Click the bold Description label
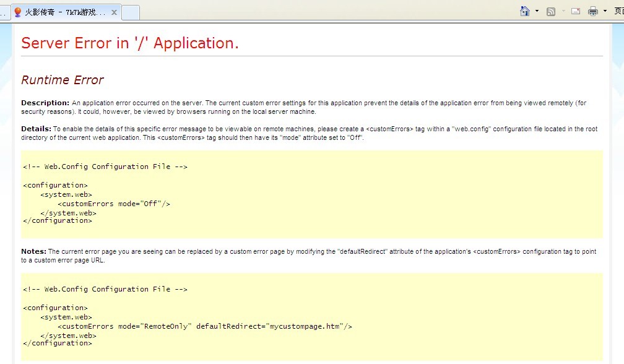The image size is (624, 364). [x=45, y=103]
